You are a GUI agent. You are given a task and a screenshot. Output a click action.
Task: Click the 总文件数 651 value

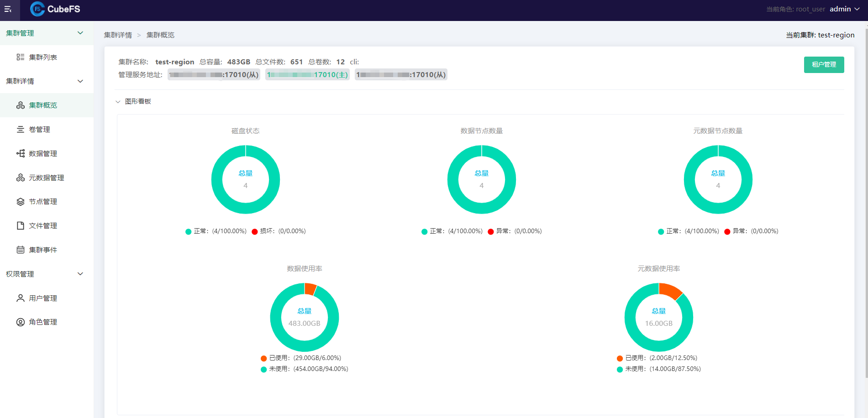pyautogui.click(x=296, y=62)
